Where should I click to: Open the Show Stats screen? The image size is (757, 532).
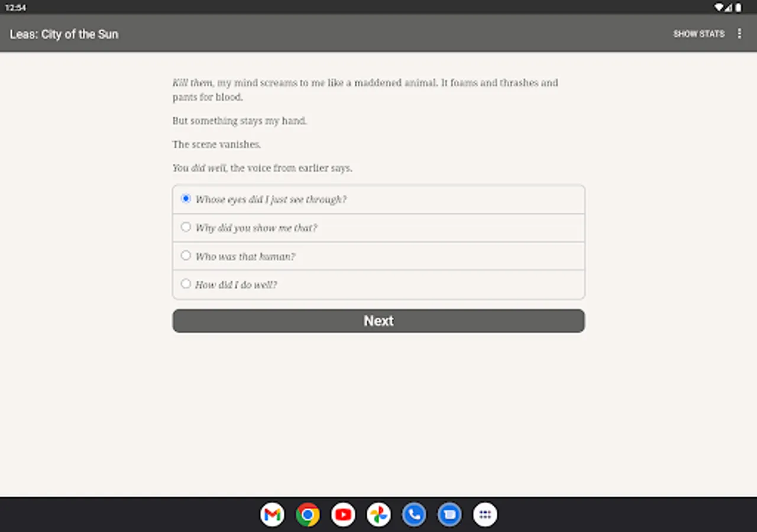[698, 34]
